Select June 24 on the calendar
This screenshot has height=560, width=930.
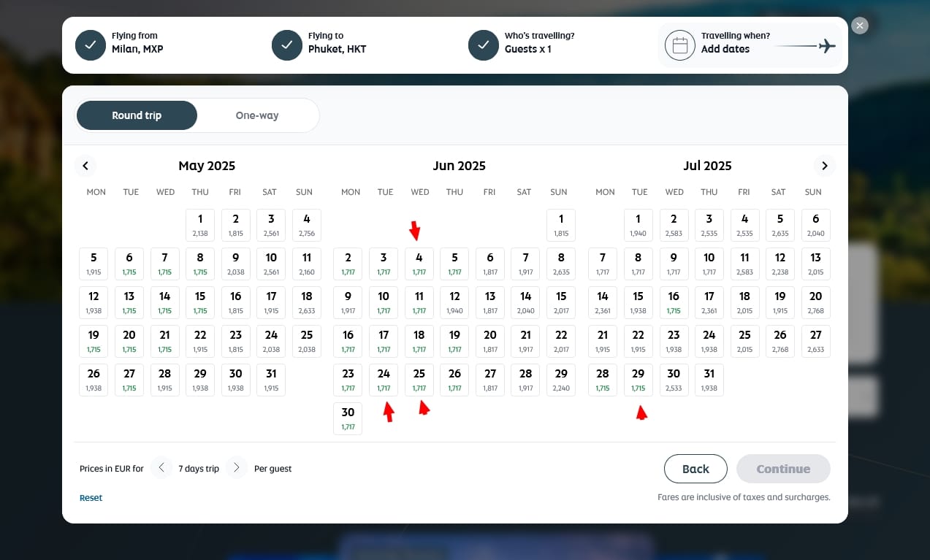384,380
